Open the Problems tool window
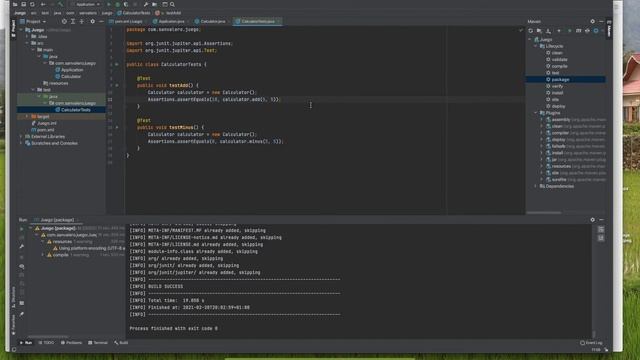Screen dimensions: 640x360 pyautogui.click(x=71, y=343)
